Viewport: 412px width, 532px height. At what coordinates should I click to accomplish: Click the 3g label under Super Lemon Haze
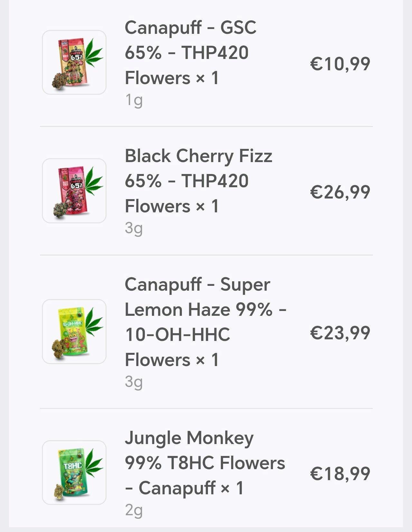pos(134,382)
